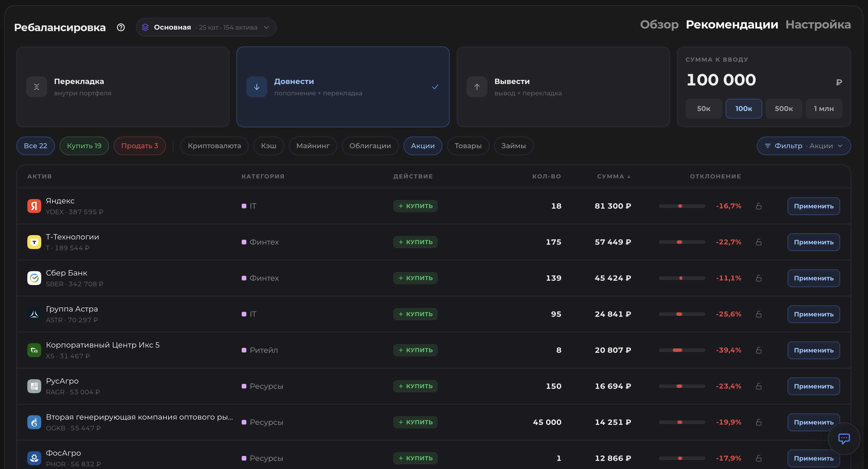Click the X5 deviation bar
Screen dimensions: 868x469
(x=682, y=350)
